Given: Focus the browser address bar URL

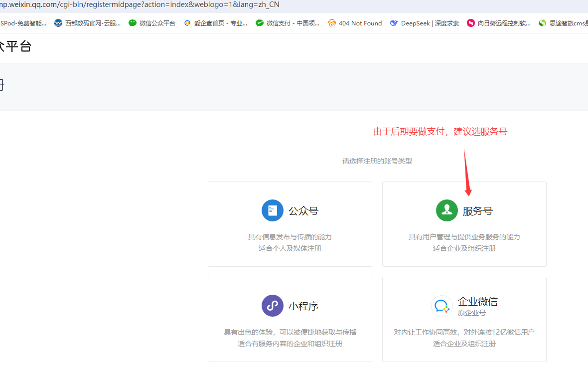Looking at the screenshot, I should click(x=140, y=4).
